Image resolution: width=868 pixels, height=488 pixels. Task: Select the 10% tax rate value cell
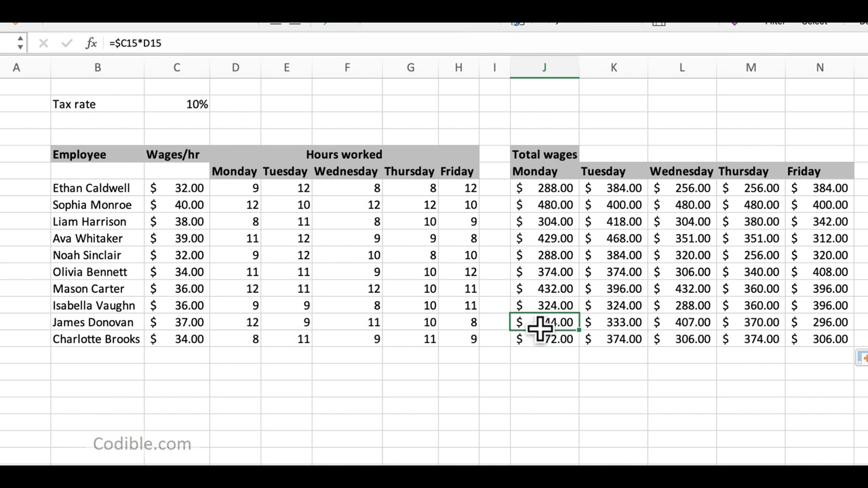[177, 104]
